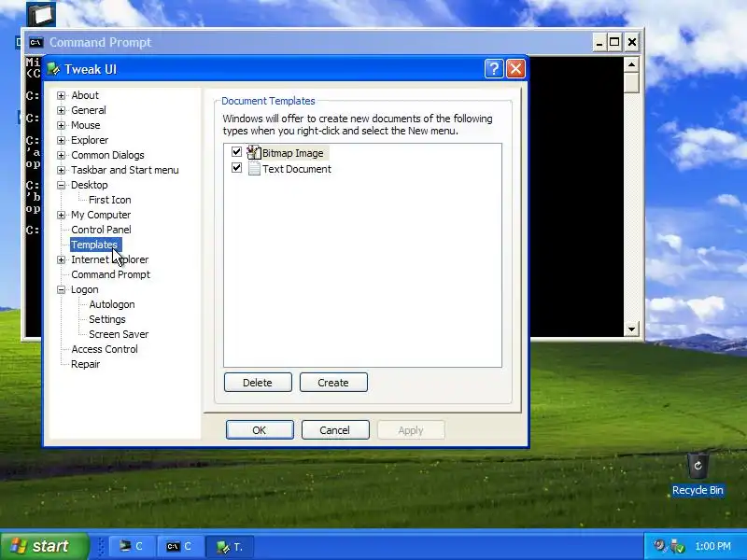Screen dimensions: 747x560
Task: Select Screen Saver under Logon
Action: point(119,334)
